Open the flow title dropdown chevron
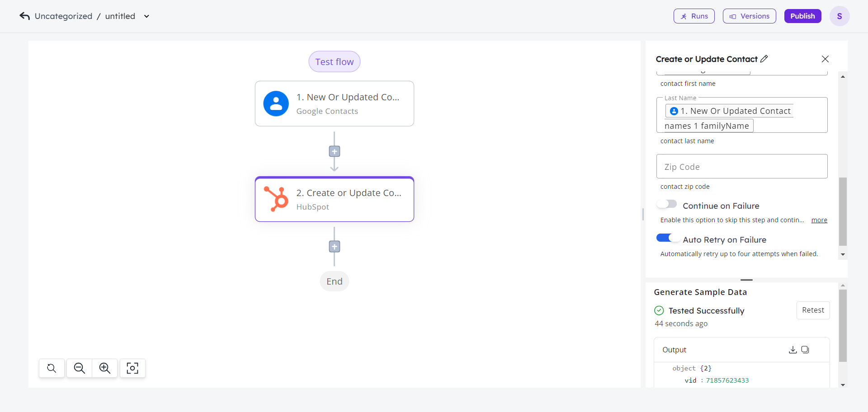Viewport: 868px width, 412px height. point(146,16)
